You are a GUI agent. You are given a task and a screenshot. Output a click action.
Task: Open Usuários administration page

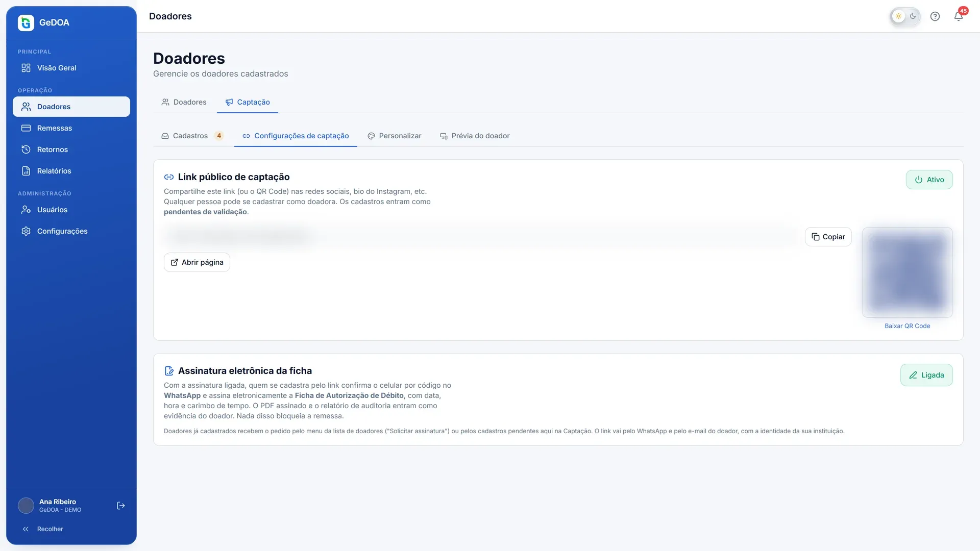click(71, 210)
